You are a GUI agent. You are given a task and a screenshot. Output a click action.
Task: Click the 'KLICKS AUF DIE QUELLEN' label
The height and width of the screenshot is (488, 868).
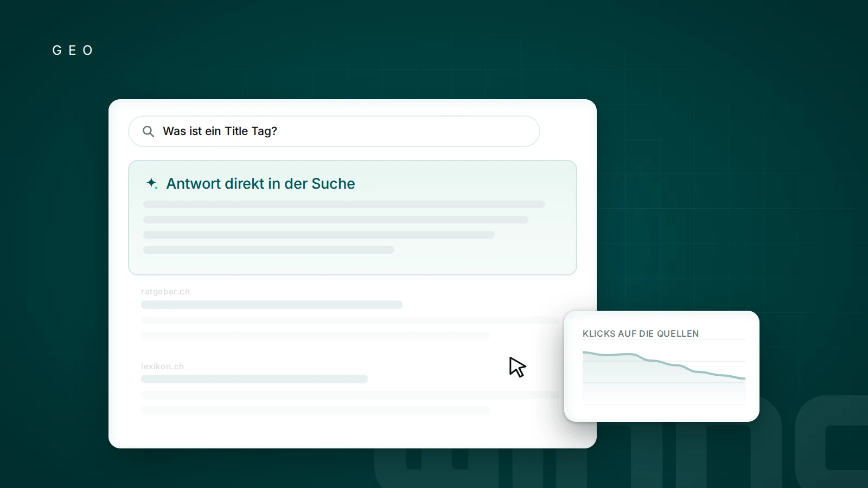tap(641, 334)
